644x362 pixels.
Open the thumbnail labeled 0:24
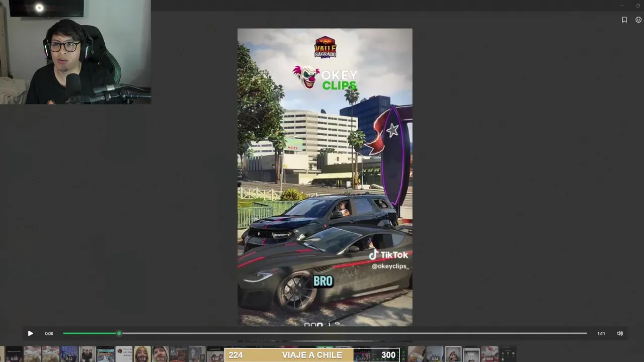435,354
